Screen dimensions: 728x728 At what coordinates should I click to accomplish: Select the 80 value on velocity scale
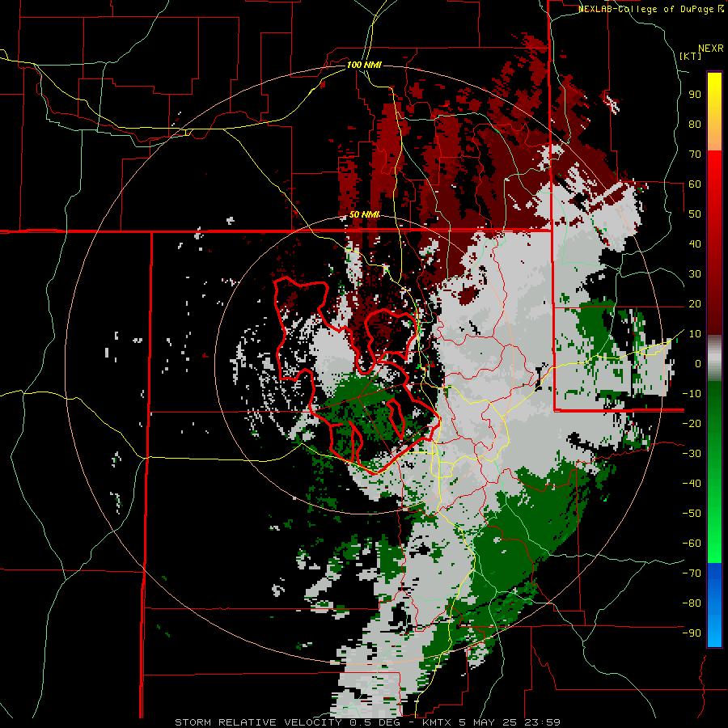695,125
